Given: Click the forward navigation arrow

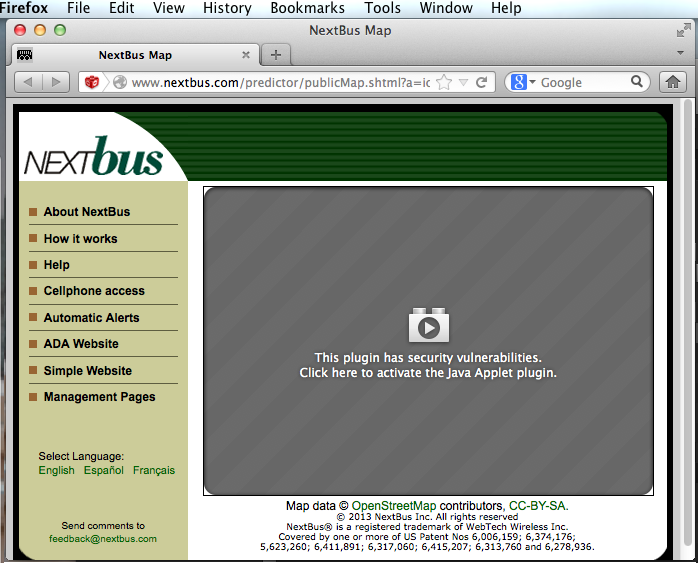Looking at the screenshot, I should coord(56,82).
